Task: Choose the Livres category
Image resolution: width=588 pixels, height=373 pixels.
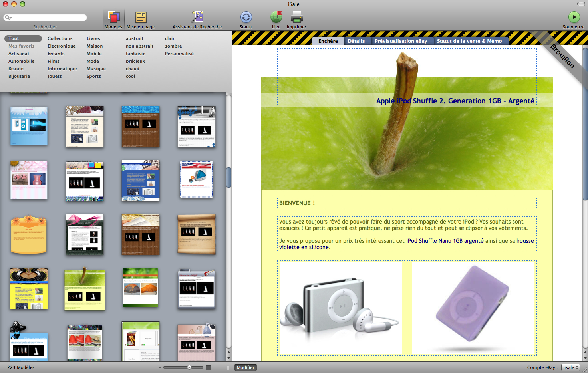Action: [x=93, y=38]
